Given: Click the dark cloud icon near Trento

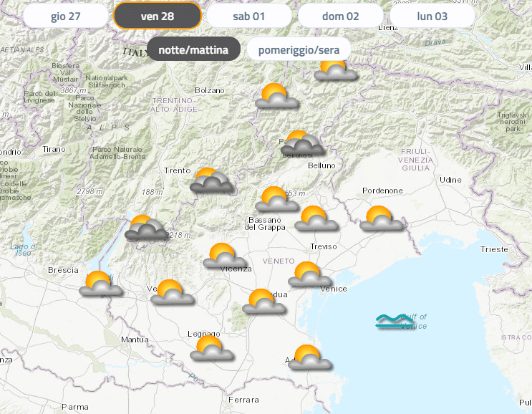Looking at the screenshot, I should coord(211,181).
